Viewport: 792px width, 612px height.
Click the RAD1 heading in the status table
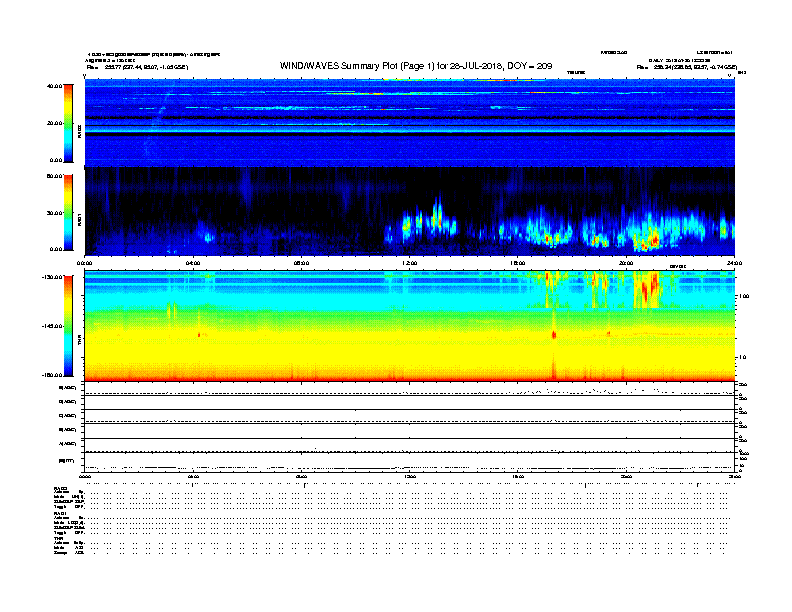pyautogui.click(x=60, y=514)
